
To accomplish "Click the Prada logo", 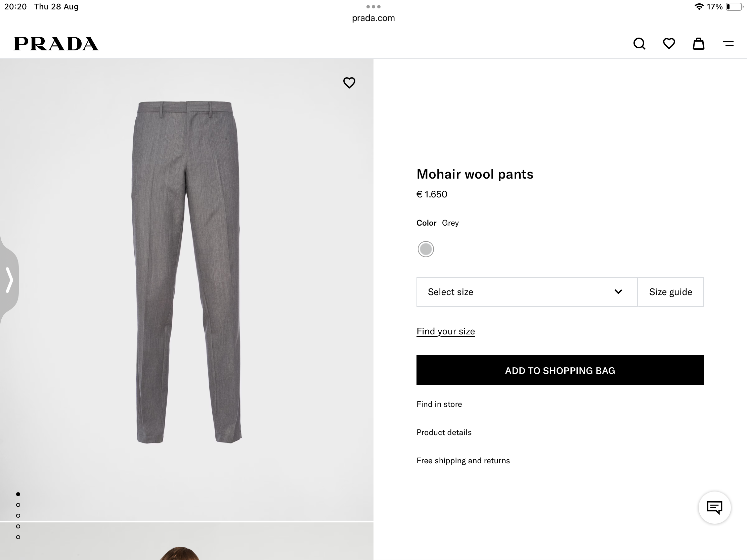I will [56, 43].
